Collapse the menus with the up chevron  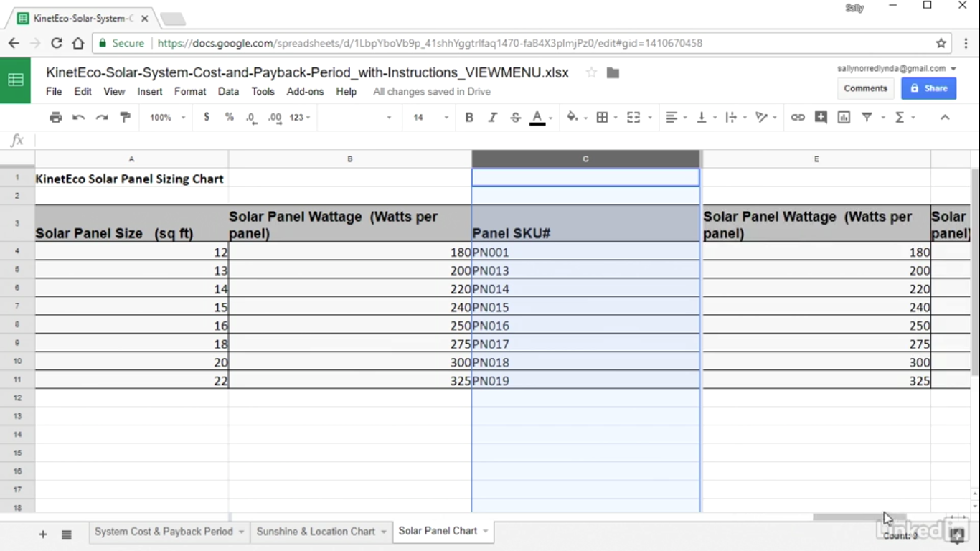click(945, 117)
